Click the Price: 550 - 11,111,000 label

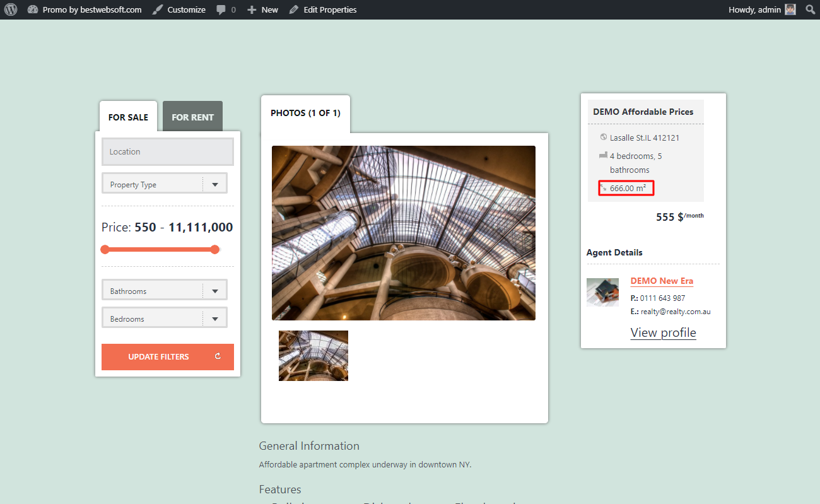167,227
